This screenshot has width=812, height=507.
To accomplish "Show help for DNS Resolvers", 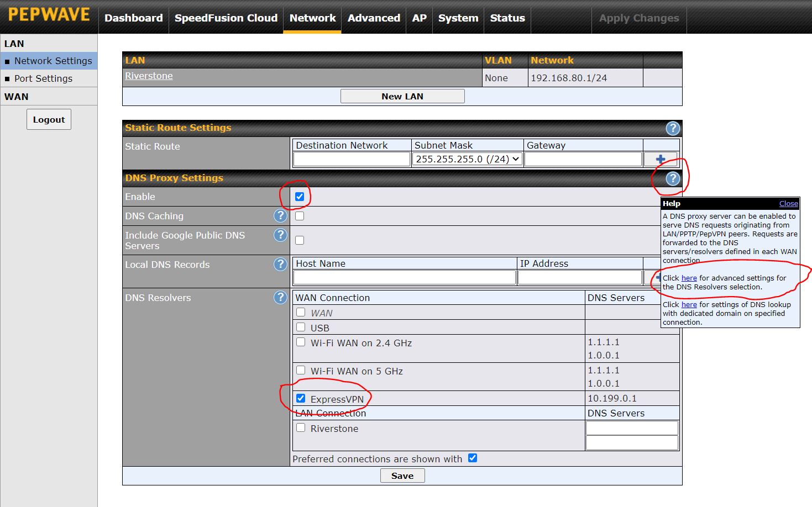I will click(280, 298).
